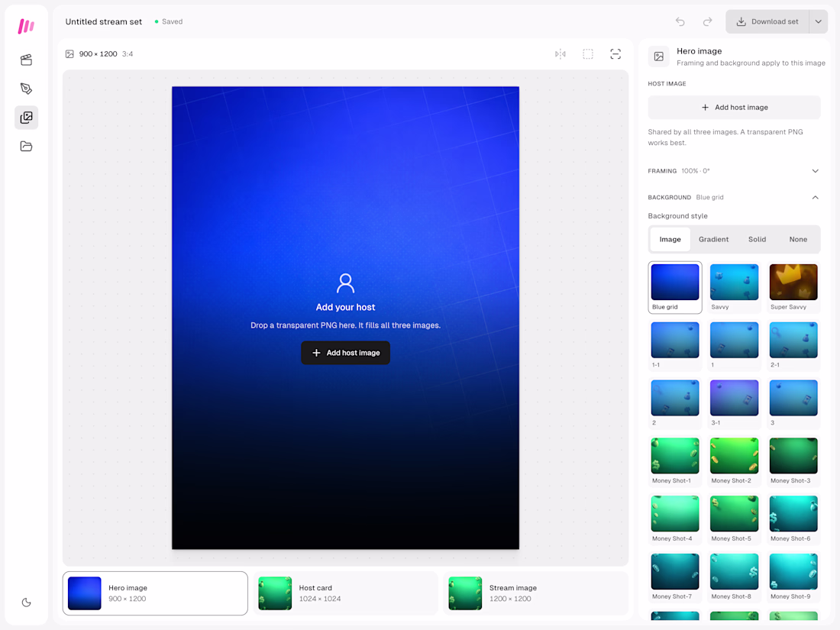Select the Money Shot-1 background
840x630 pixels.
pyautogui.click(x=675, y=461)
